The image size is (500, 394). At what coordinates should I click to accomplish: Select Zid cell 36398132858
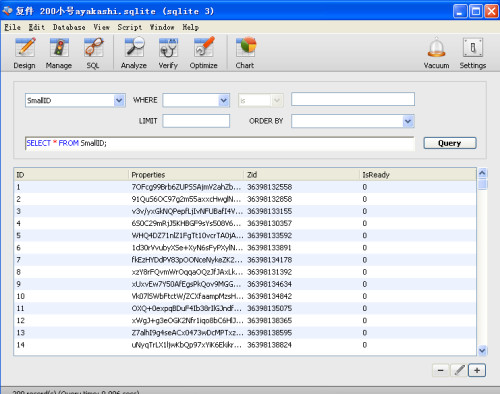269,199
